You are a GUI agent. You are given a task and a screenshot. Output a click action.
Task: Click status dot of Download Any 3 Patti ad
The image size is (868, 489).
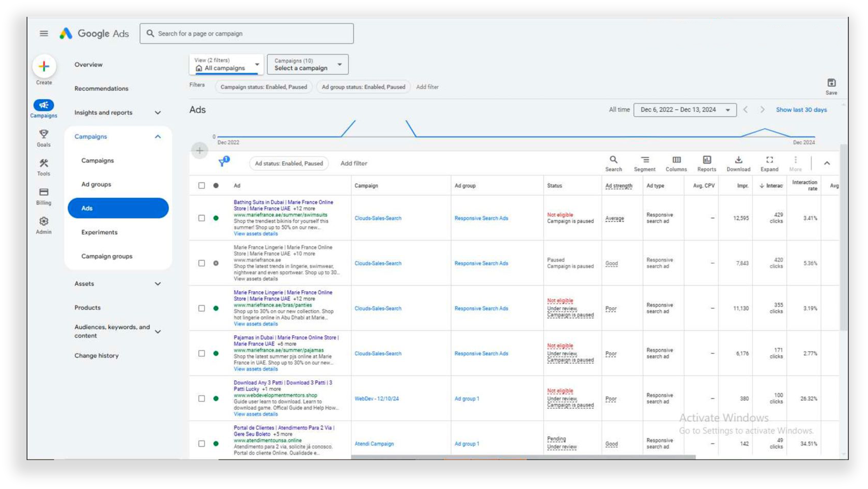click(x=216, y=398)
